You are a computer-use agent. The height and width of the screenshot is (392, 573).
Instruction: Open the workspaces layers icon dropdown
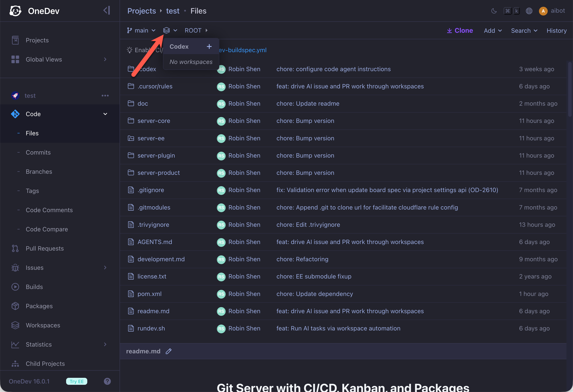point(170,30)
